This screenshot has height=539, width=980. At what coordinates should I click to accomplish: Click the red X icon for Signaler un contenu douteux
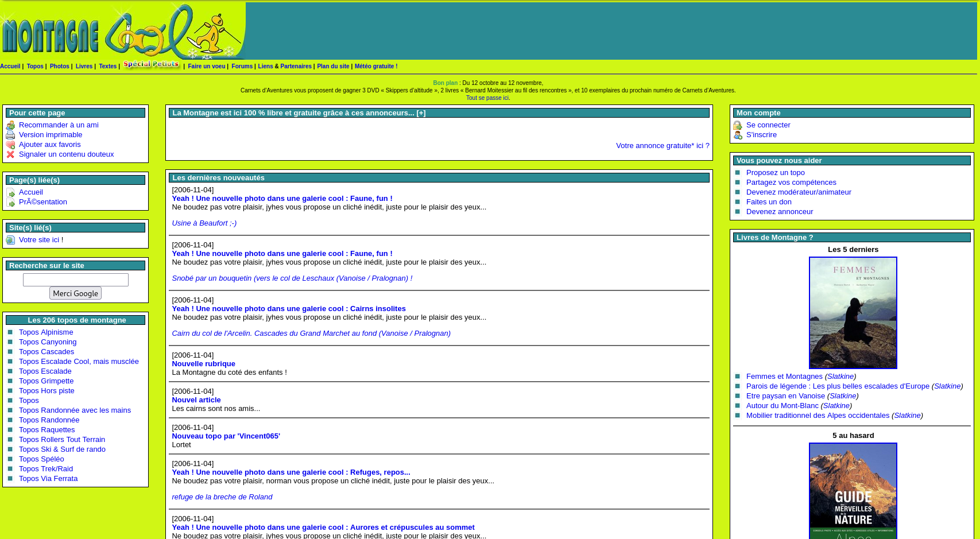click(10, 154)
